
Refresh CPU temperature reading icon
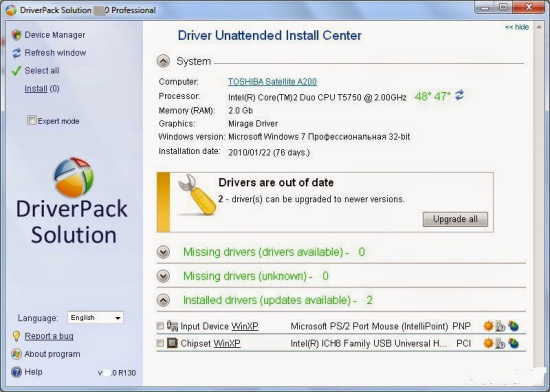click(x=460, y=95)
